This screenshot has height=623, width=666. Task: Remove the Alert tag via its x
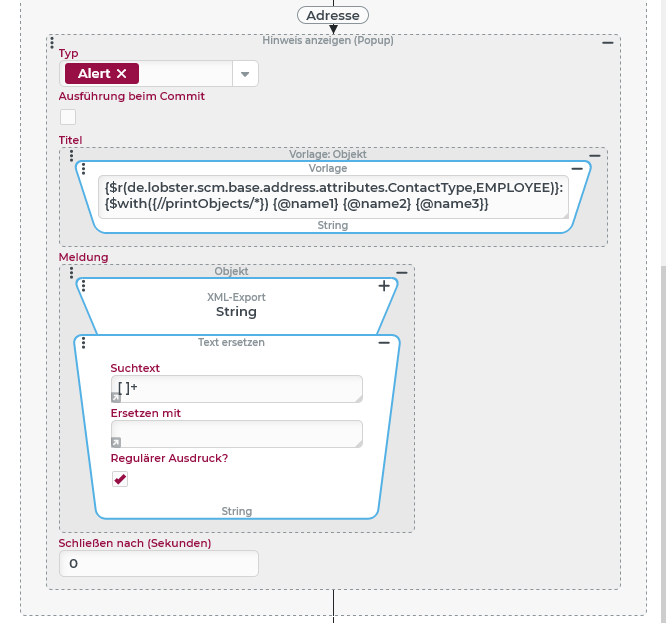pos(122,74)
